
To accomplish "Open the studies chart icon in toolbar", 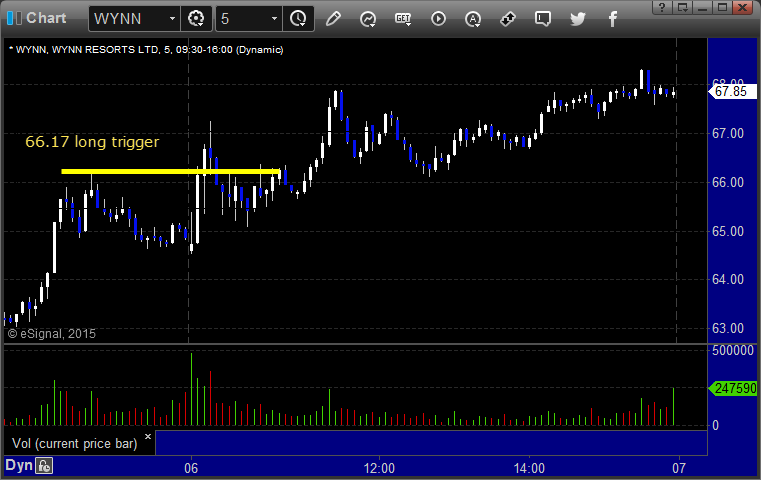I will (x=368, y=19).
